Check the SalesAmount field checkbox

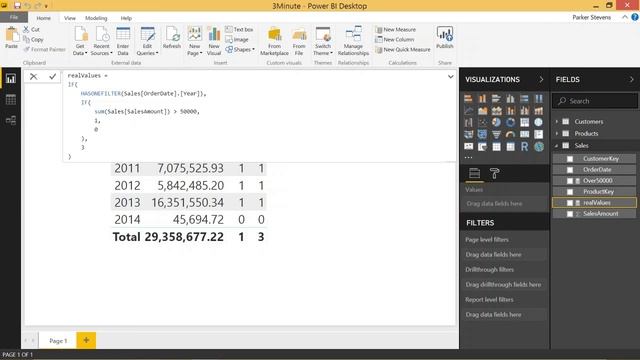(x=570, y=214)
